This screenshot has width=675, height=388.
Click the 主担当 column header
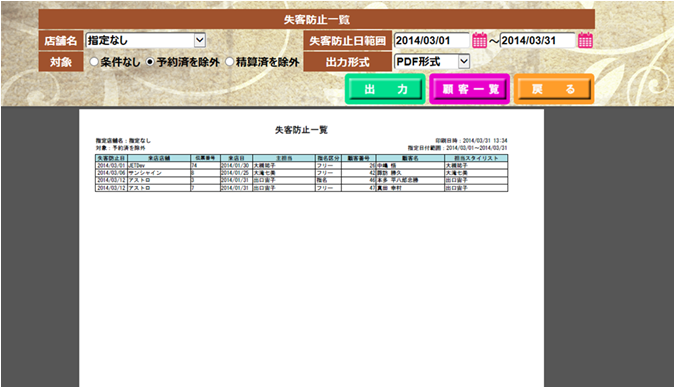(x=284, y=158)
